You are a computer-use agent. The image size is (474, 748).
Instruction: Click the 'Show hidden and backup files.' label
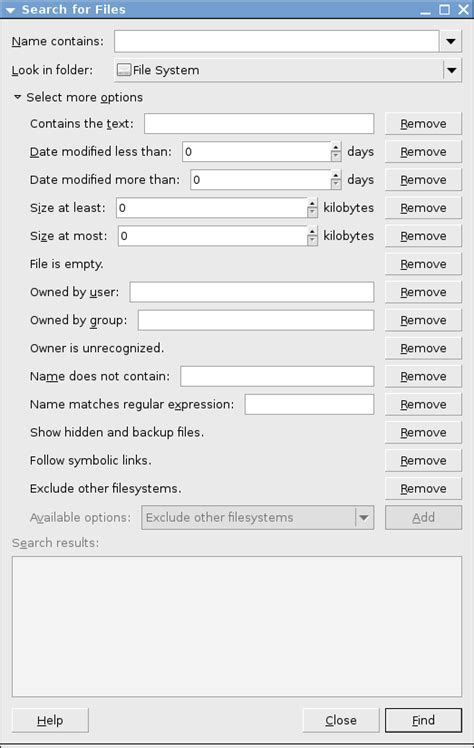tap(117, 433)
